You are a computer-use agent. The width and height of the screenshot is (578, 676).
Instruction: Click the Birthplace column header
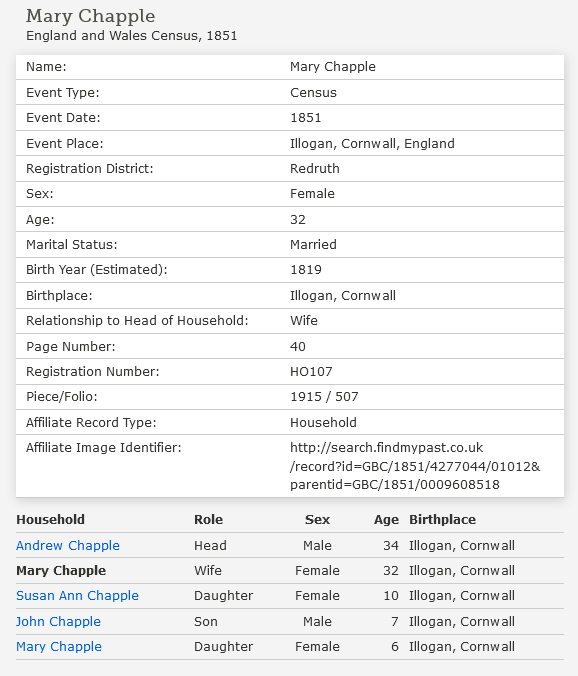[442, 520]
